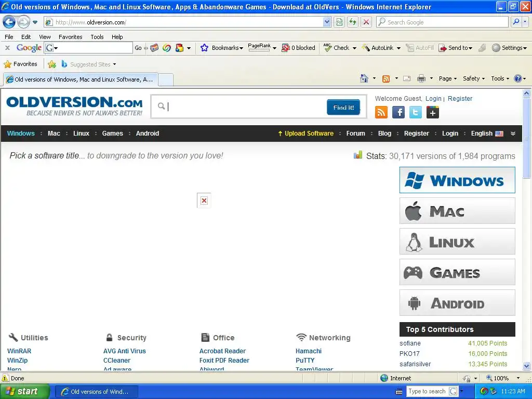
Task: Click the Read Mail envelope icon
Action: [x=407, y=79]
